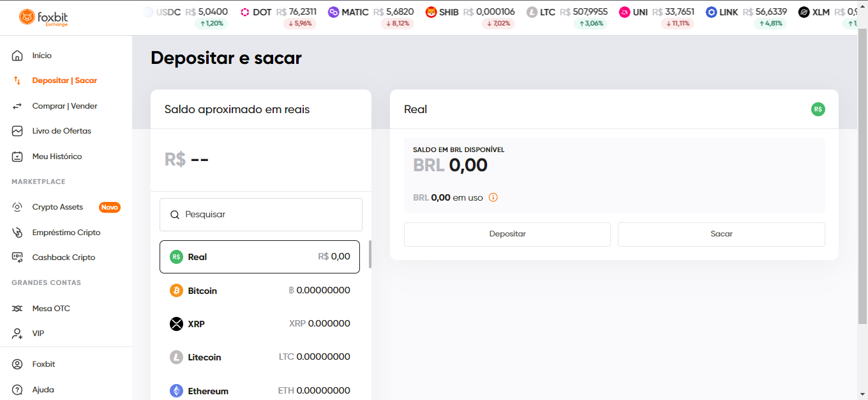Viewport: 868px width, 400px height.
Task: Click the info icon beside BRL em uso
Action: click(x=493, y=197)
